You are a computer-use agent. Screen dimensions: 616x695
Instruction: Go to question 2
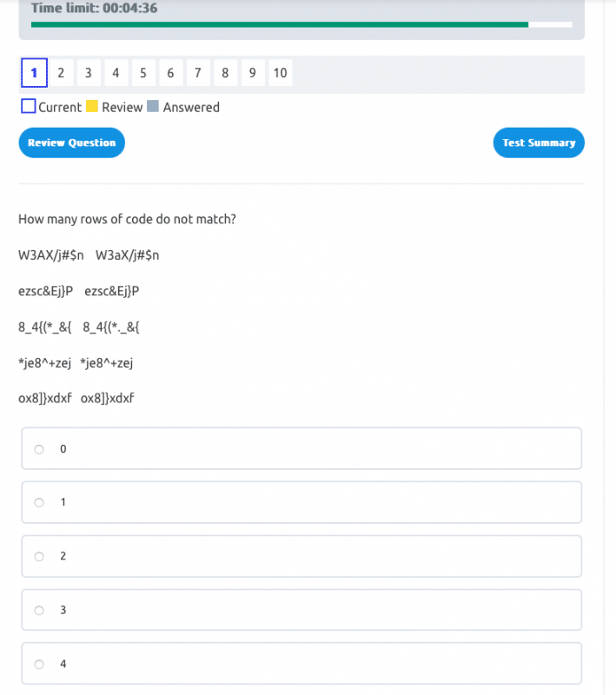pos(61,73)
